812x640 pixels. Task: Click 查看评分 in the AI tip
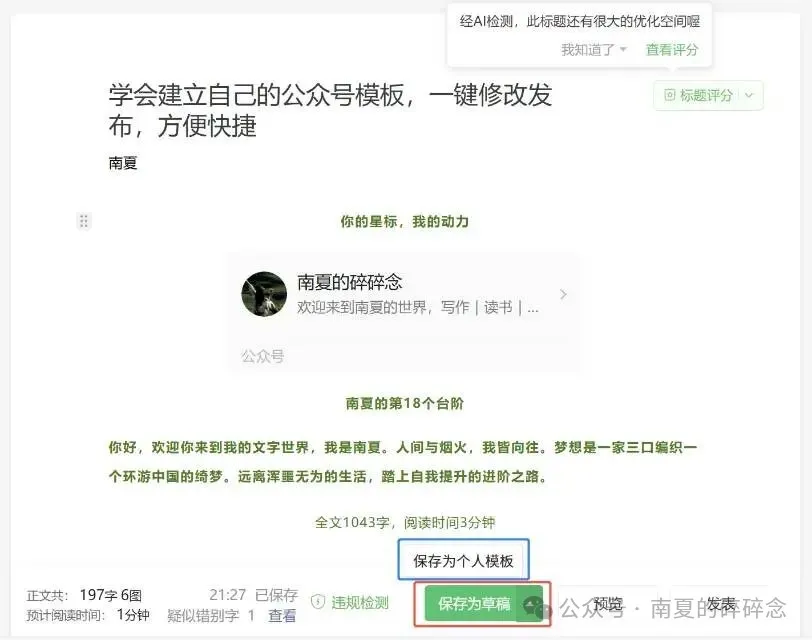pos(672,50)
